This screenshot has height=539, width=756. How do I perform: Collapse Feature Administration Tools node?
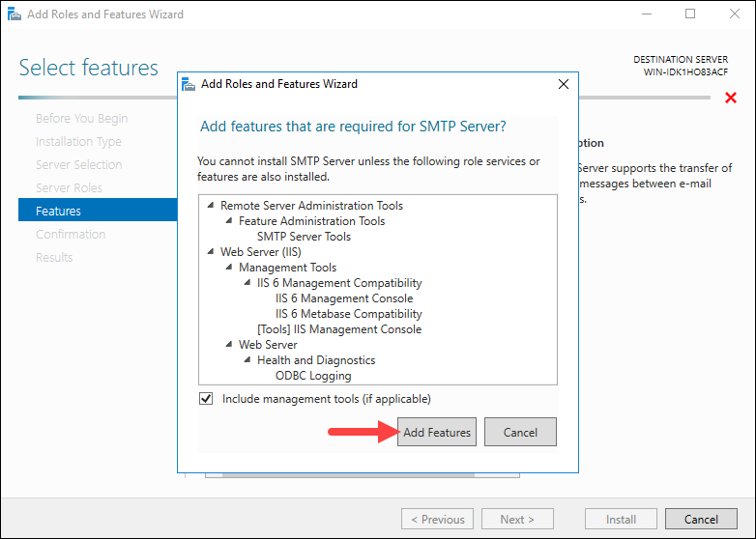pyautogui.click(x=229, y=220)
